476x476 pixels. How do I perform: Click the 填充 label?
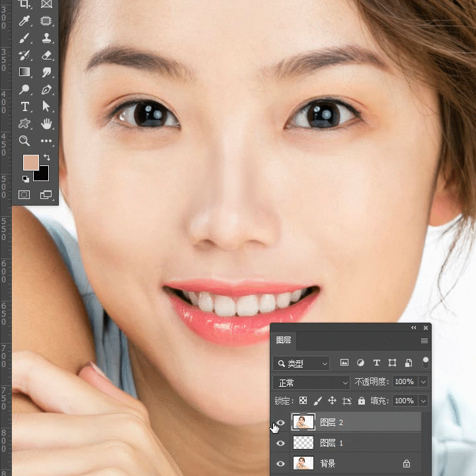point(379,401)
